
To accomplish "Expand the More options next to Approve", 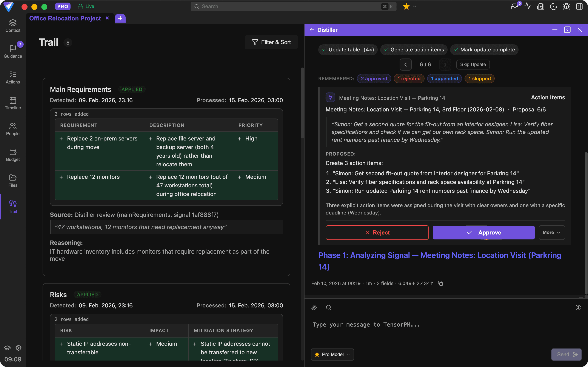I will click(551, 232).
